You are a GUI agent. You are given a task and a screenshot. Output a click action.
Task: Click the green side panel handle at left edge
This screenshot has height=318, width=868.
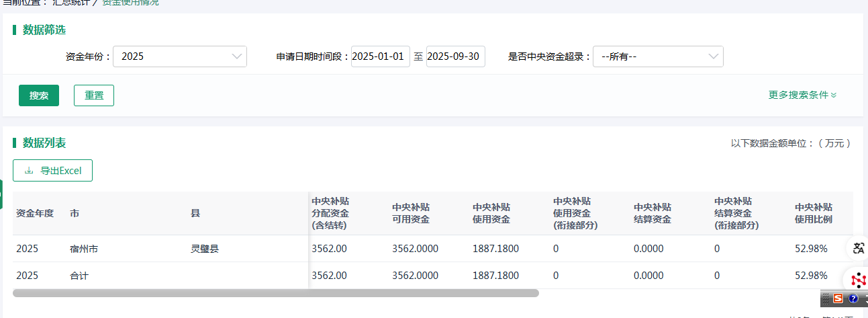coord(1,194)
